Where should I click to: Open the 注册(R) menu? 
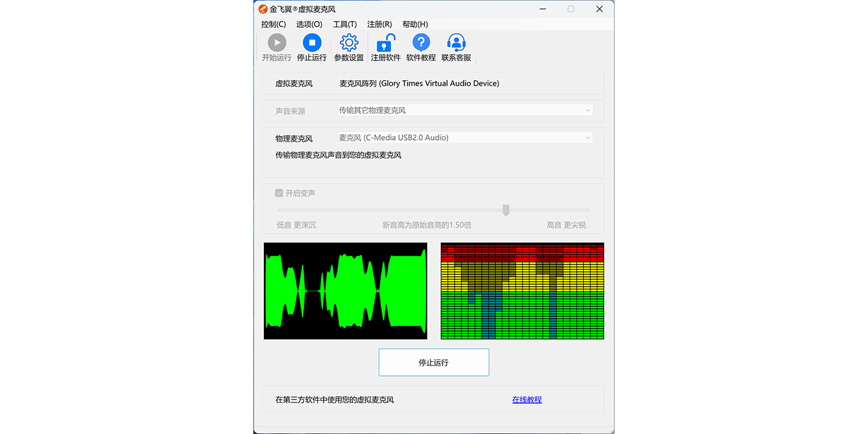tap(379, 24)
